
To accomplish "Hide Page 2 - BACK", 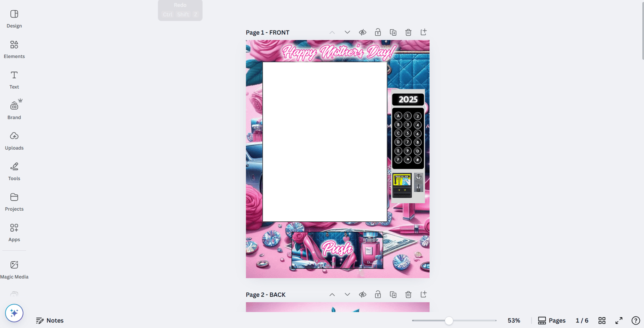I will 362,294.
